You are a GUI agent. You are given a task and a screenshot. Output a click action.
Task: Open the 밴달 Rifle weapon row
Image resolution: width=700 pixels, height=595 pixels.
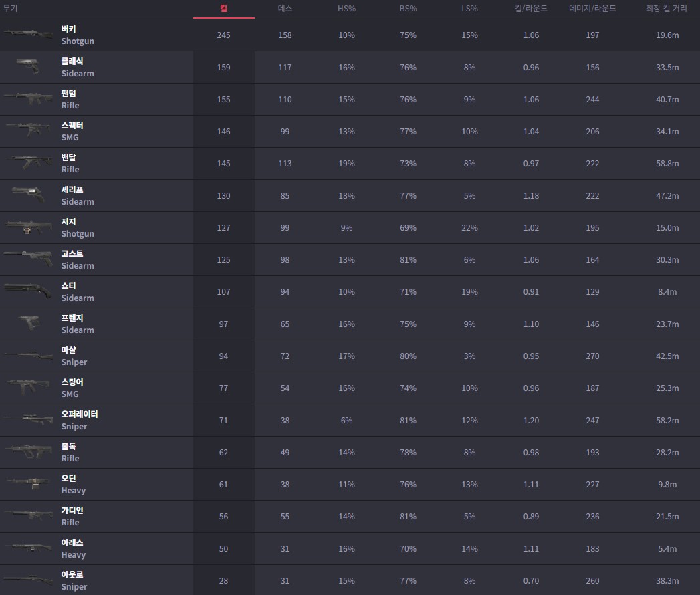click(350, 163)
